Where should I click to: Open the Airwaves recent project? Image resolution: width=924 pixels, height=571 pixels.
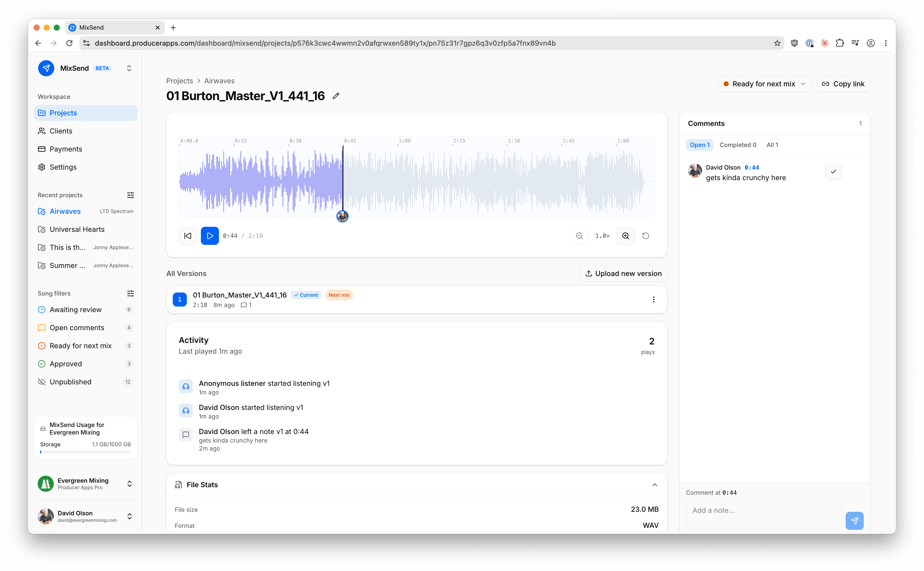click(x=85, y=211)
